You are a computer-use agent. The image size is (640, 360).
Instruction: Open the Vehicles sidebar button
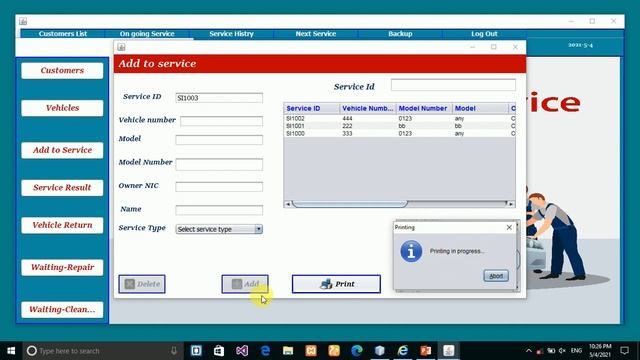click(62, 108)
